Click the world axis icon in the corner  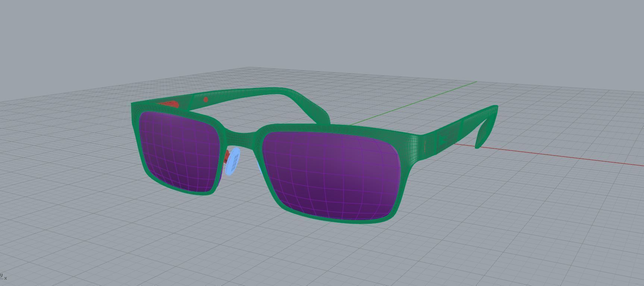[x=3, y=277]
